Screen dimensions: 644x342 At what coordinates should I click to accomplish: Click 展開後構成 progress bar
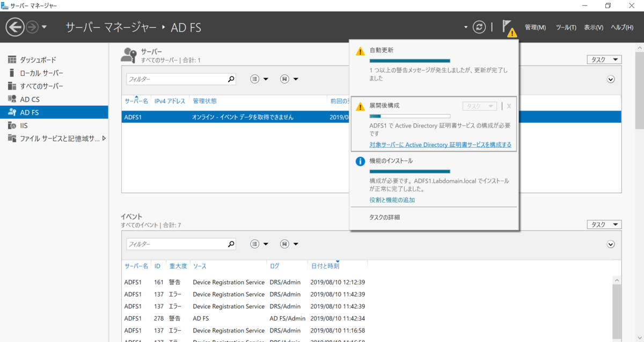(x=410, y=116)
